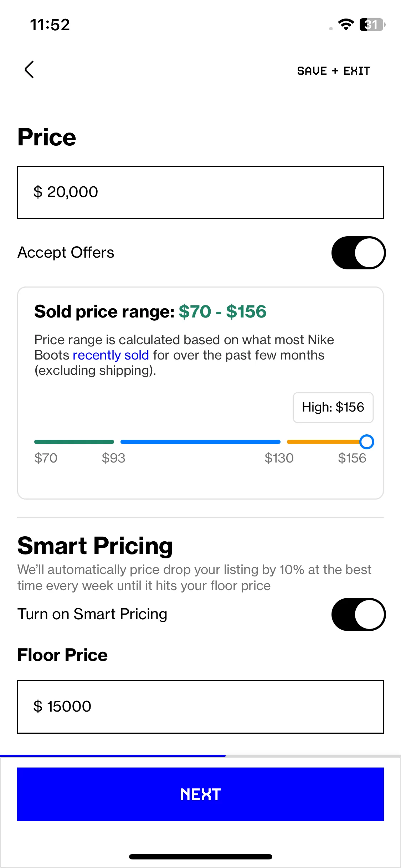Tap the battery indicator icon

pos(372,25)
